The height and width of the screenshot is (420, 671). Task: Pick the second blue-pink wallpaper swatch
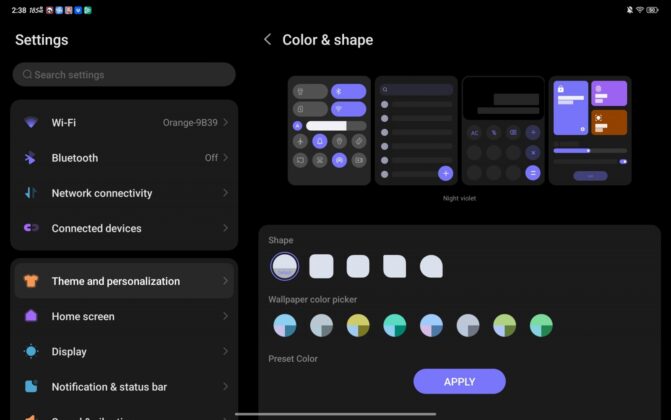(431, 325)
